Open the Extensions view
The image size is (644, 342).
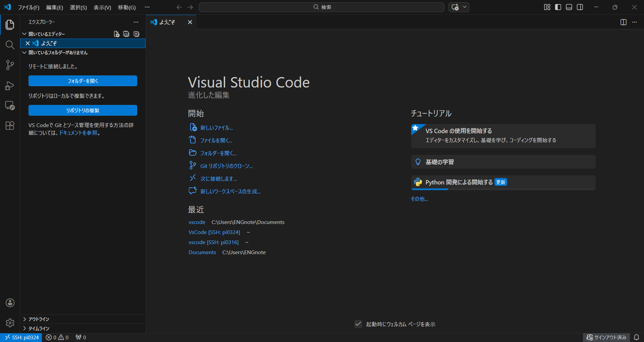(10, 126)
